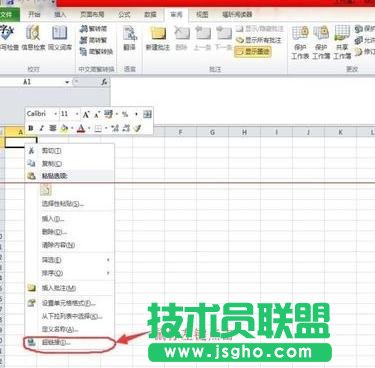Image resolution: width=375 pixels, height=368 pixels.
Task: Open the Thesaurus (同义词库) tool
Action: click(x=60, y=38)
